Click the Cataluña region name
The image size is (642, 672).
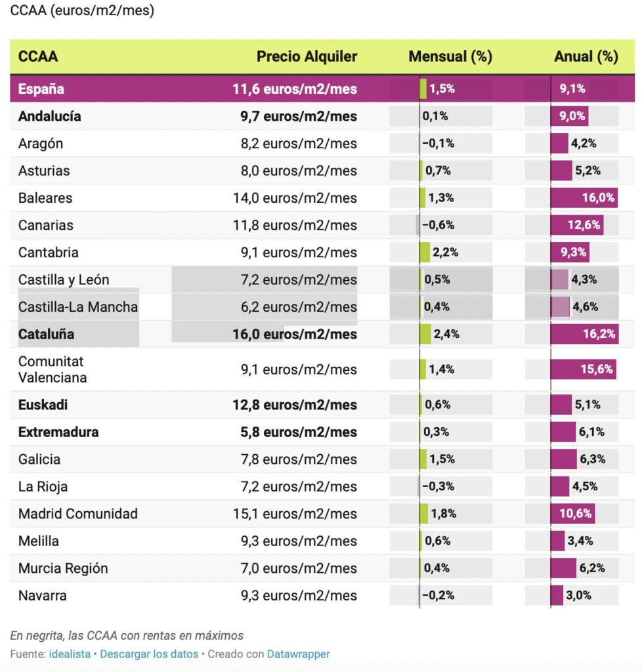(46, 334)
